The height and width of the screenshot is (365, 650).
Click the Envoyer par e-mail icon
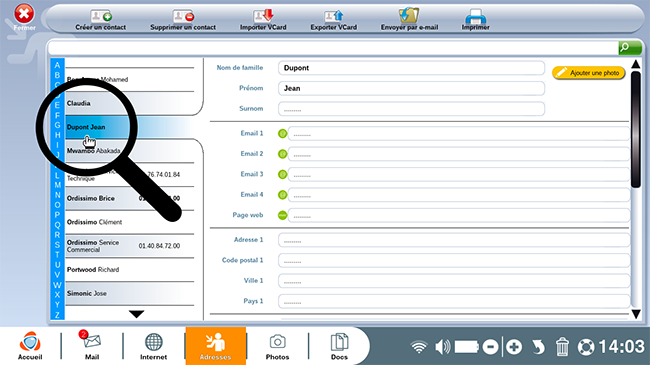tap(409, 16)
